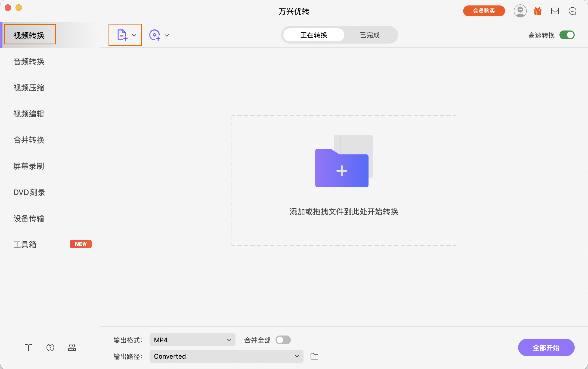Image resolution: width=588 pixels, height=369 pixels.
Task: Enable the 合并全部 toggle
Action: click(x=283, y=340)
